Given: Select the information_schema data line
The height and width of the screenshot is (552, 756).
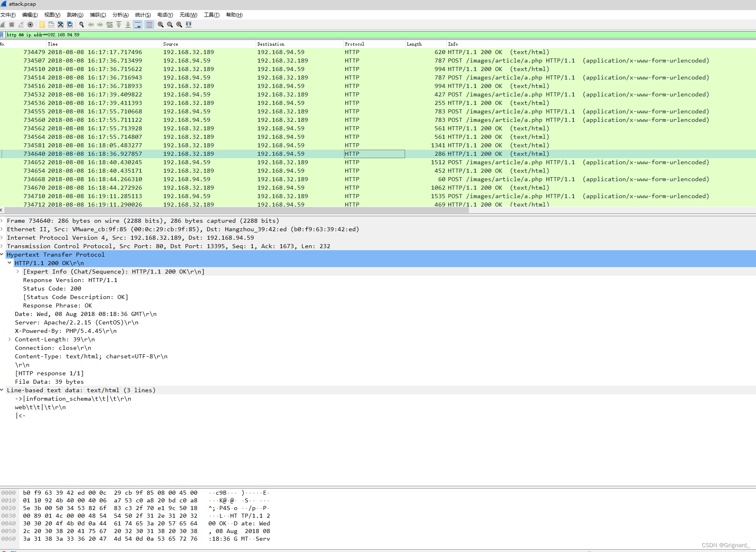Looking at the screenshot, I should pos(73,399).
